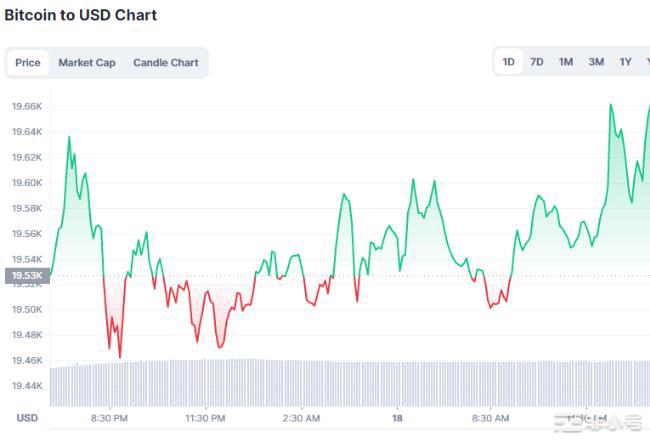This screenshot has width=650, height=441.
Task: Click the 18 date axis label
Action: coord(397,418)
